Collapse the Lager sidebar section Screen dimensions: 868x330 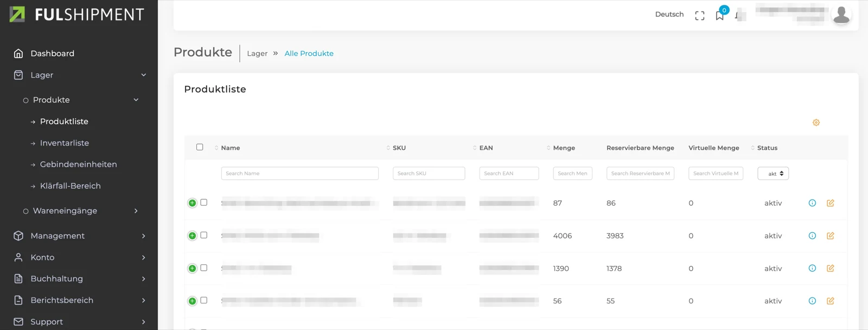click(143, 75)
